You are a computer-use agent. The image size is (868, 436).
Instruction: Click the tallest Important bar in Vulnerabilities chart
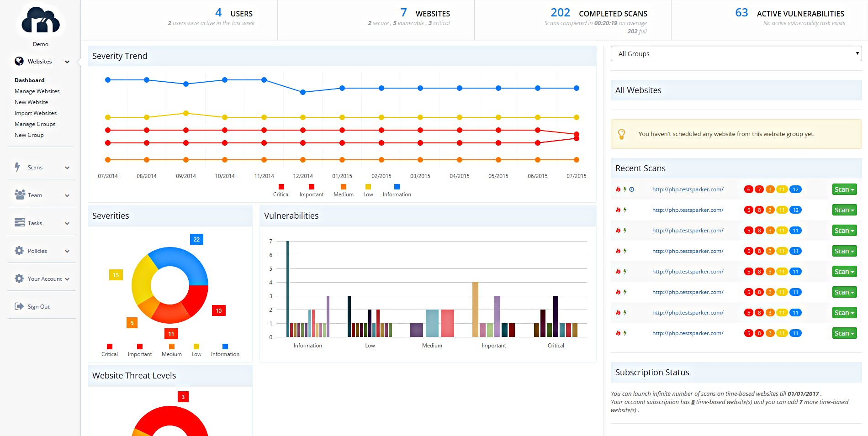point(475,310)
